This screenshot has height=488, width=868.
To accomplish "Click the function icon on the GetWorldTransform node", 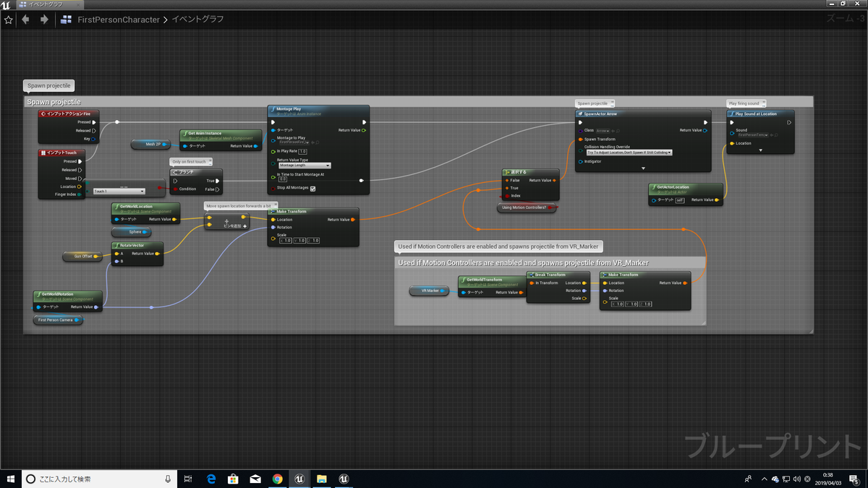I will point(463,279).
